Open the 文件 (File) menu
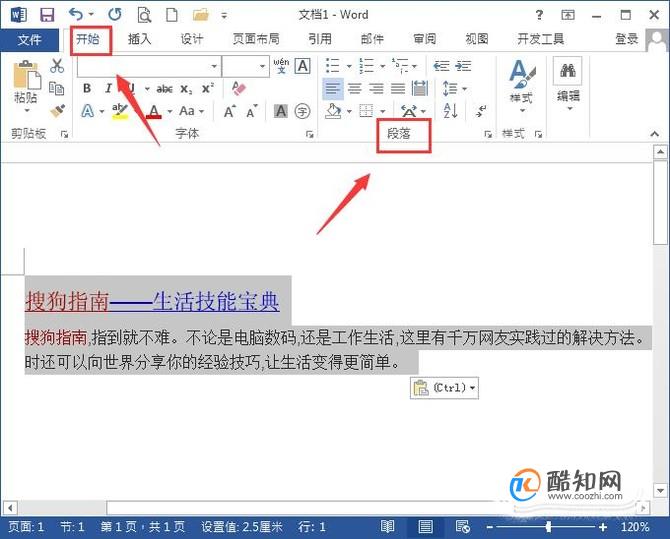Screen dimensions: 670x539 pos(29,40)
